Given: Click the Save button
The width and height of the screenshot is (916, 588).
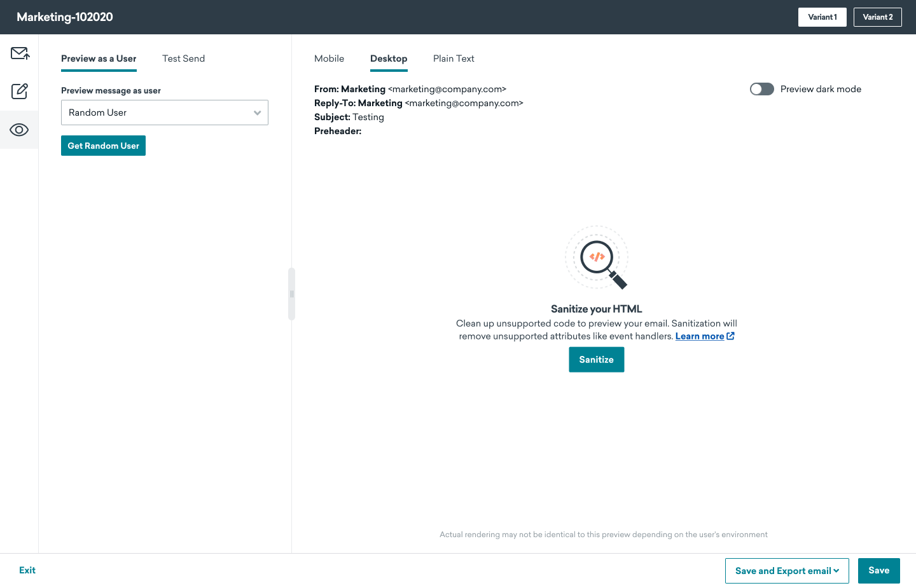Looking at the screenshot, I should coord(878,571).
